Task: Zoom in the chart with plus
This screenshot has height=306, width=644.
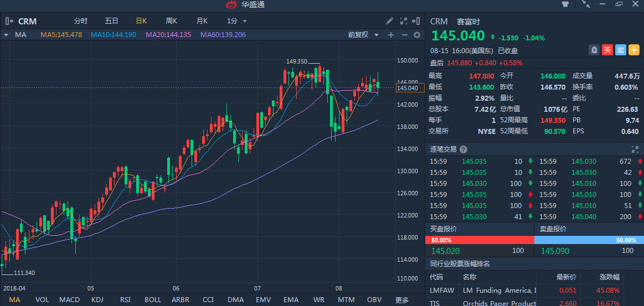Action: (390, 35)
